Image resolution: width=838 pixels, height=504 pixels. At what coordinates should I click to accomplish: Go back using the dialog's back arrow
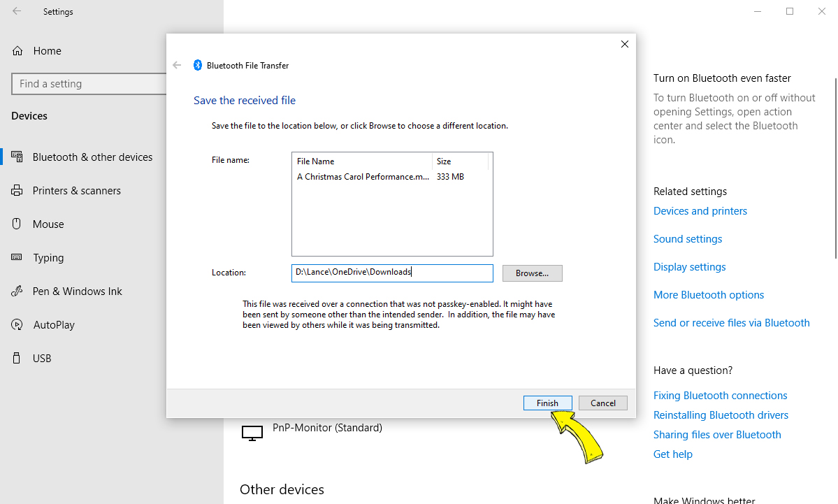[178, 65]
